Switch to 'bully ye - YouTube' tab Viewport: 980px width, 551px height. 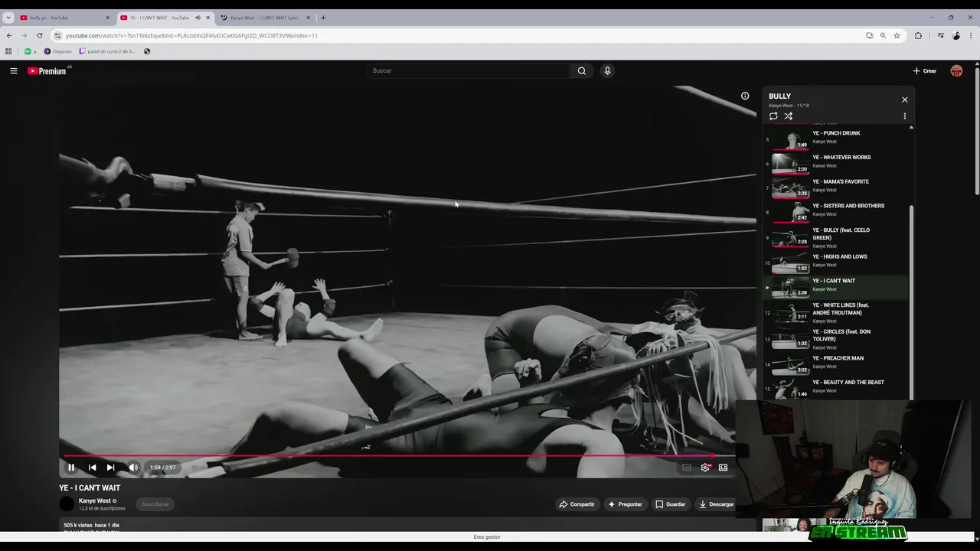(x=64, y=18)
